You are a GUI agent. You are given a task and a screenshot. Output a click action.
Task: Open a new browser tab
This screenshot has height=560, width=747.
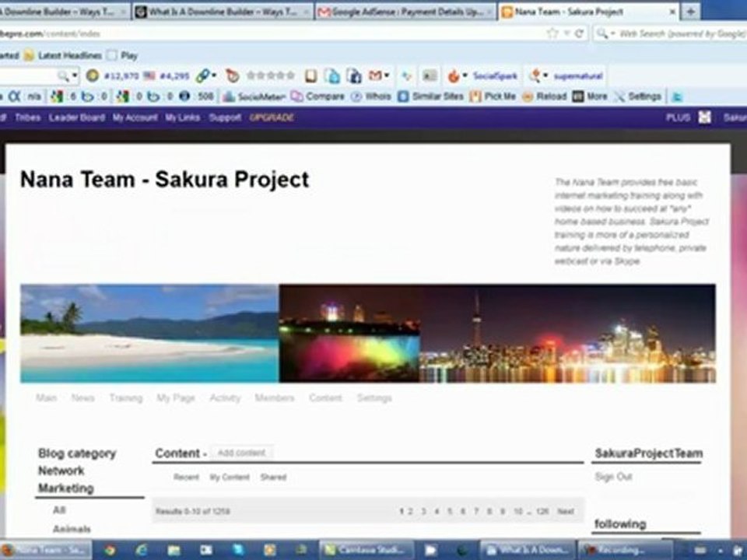(x=691, y=12)
